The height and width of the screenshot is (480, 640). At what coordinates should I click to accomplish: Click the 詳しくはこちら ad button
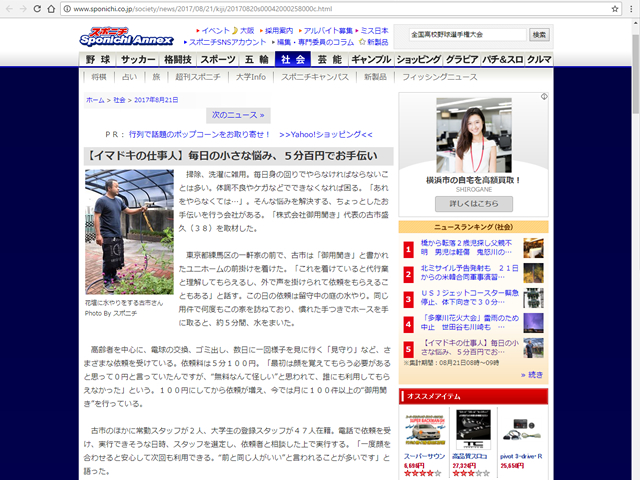[x=473, y=202]
